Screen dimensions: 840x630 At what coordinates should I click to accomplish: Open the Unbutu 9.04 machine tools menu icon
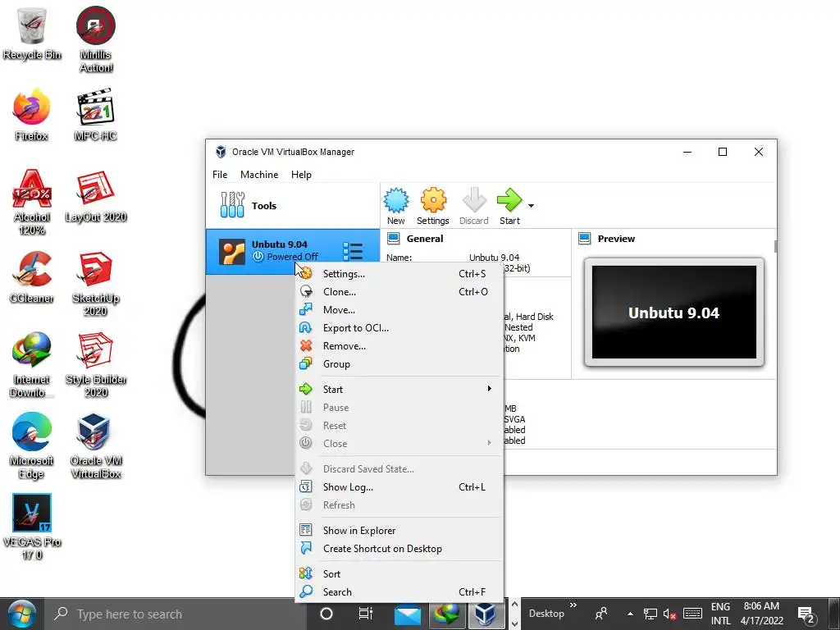[x=353, y=251]
